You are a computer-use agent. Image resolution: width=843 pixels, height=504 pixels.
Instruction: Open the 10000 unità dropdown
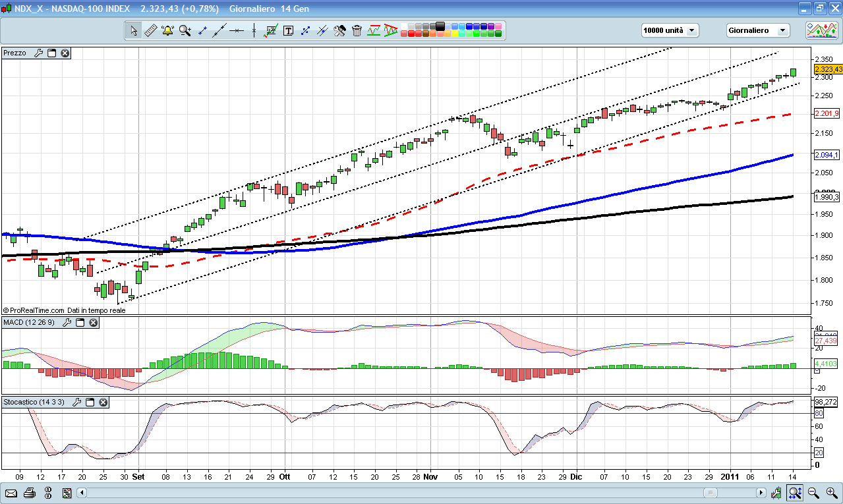(669, 30)
